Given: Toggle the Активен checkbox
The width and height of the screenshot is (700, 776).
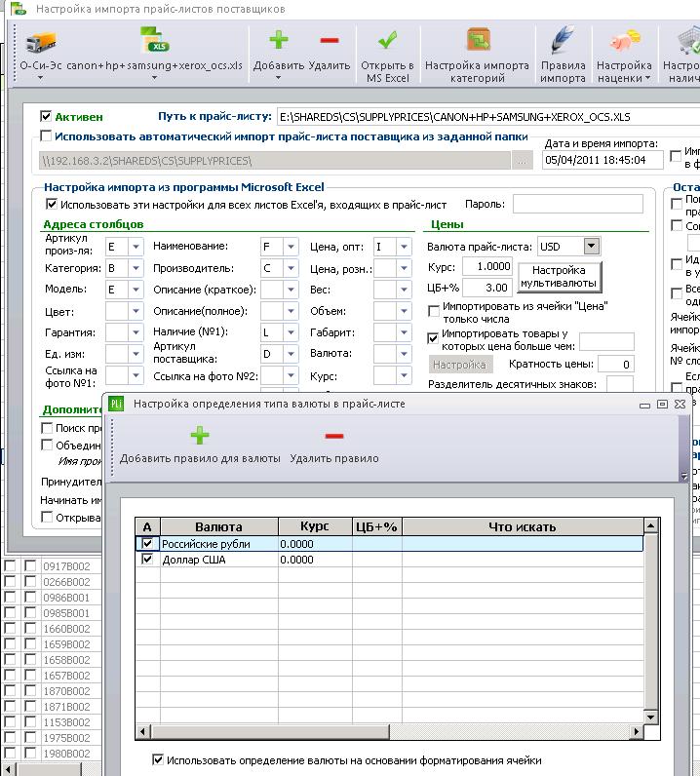Looking at the screenshot, I should (x=46, y=116).
